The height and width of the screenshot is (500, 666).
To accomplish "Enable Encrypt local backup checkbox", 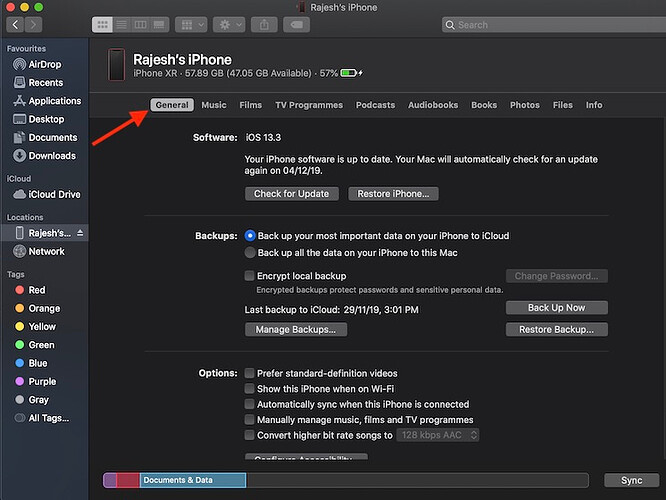I will [250, 276].
